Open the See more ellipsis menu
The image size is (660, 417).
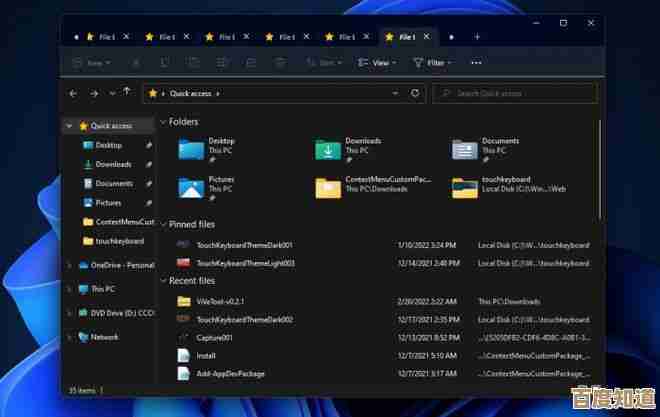476,62
